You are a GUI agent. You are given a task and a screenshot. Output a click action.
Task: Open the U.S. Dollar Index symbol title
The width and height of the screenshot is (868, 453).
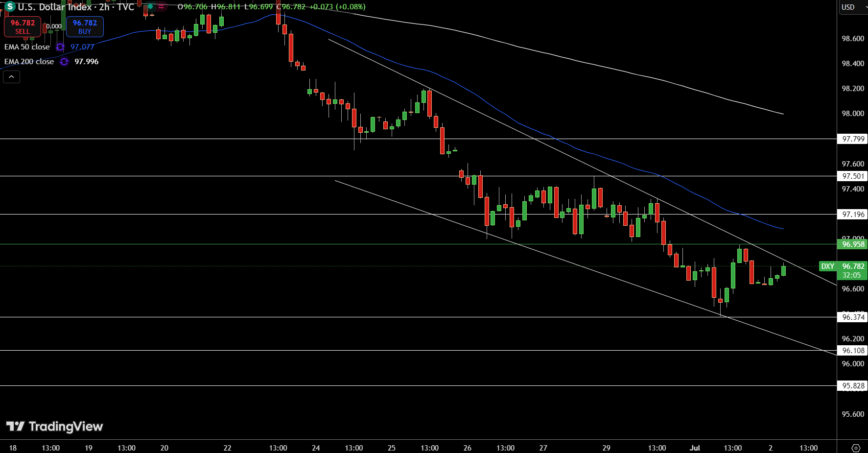76,7
